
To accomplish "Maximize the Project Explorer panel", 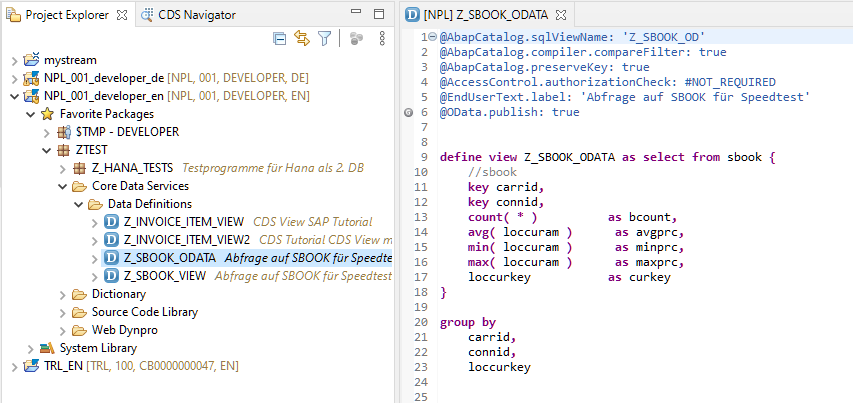I will point(381,15).
